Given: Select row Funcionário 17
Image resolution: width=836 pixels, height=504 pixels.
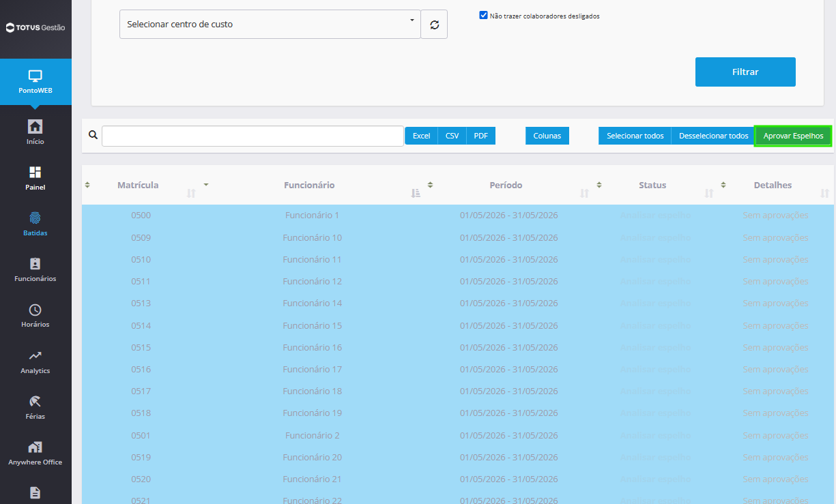Looking at the screenshot, I should [458, 369].
